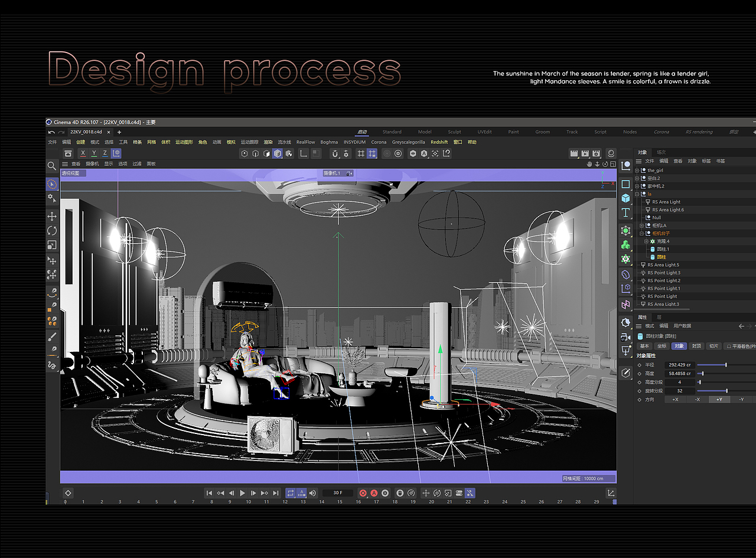Viewport: 756px width, 558px height.
Task: Open the light objects palette icon
Action: [x=625, y=351]
